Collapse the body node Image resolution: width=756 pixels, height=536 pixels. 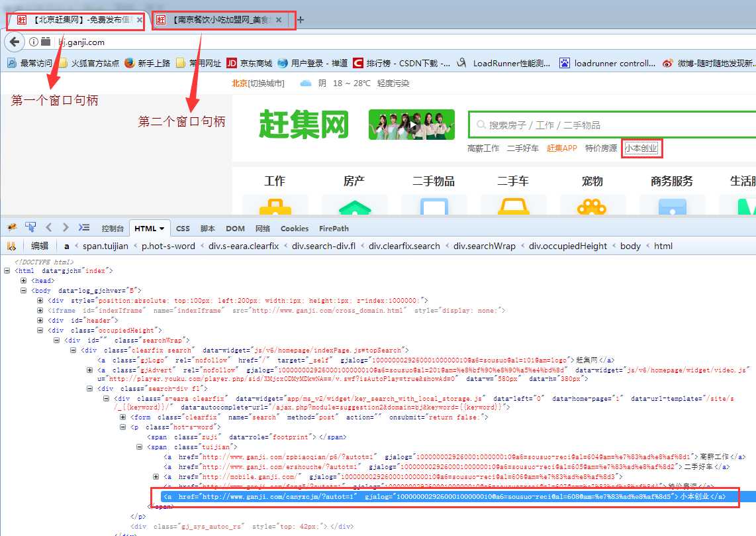point(23,291)
